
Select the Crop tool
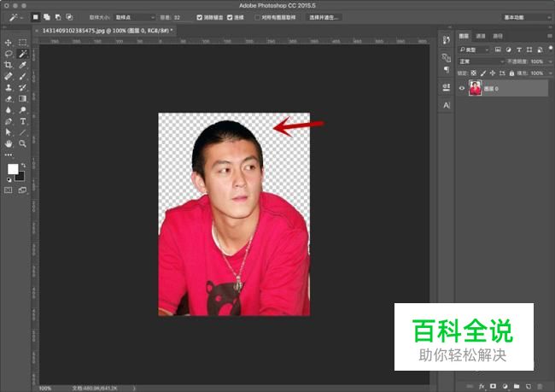click(9, 64)
